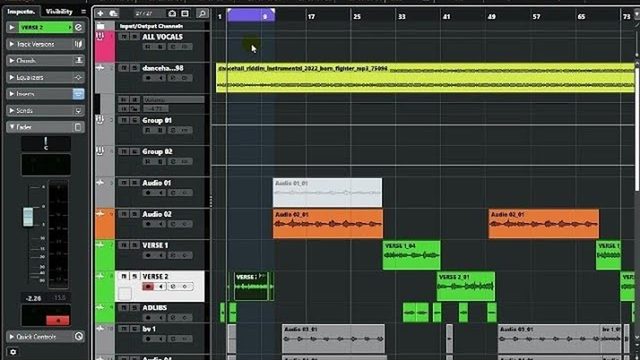Click the purple locator range on ruler
Viewport: 640px width, 360px height.
point(251,16)
